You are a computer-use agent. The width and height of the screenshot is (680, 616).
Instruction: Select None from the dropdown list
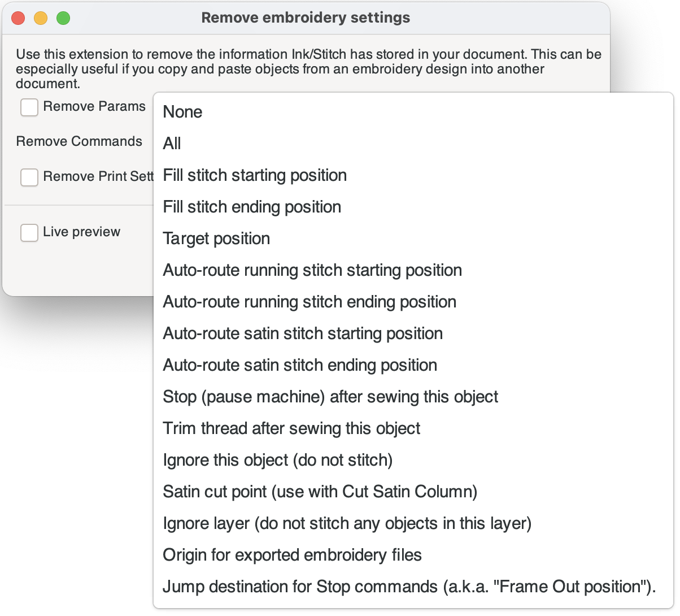coord(413,112)
